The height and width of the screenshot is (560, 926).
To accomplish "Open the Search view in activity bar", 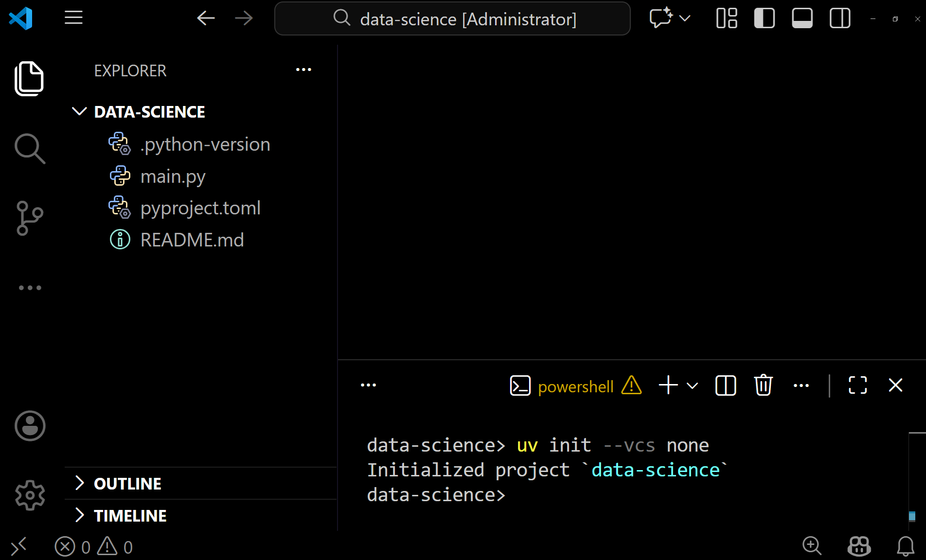I will (x=30, y=148).
